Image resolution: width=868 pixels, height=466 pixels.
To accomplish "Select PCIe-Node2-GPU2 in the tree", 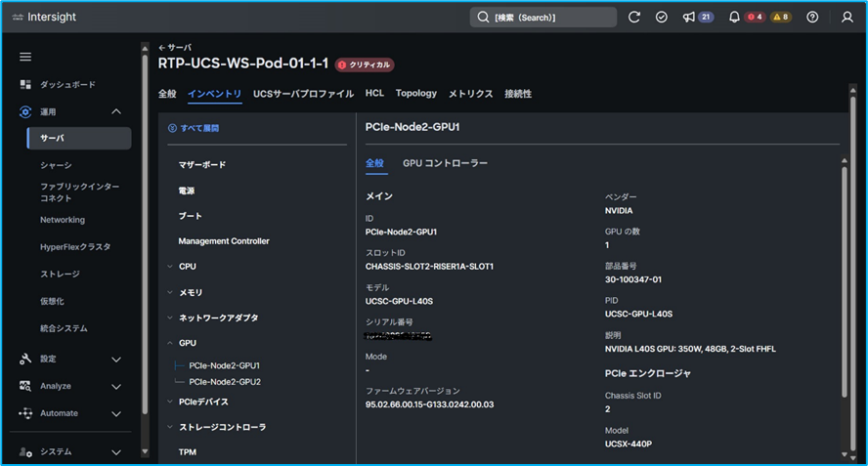I will [x=225, y=382].
